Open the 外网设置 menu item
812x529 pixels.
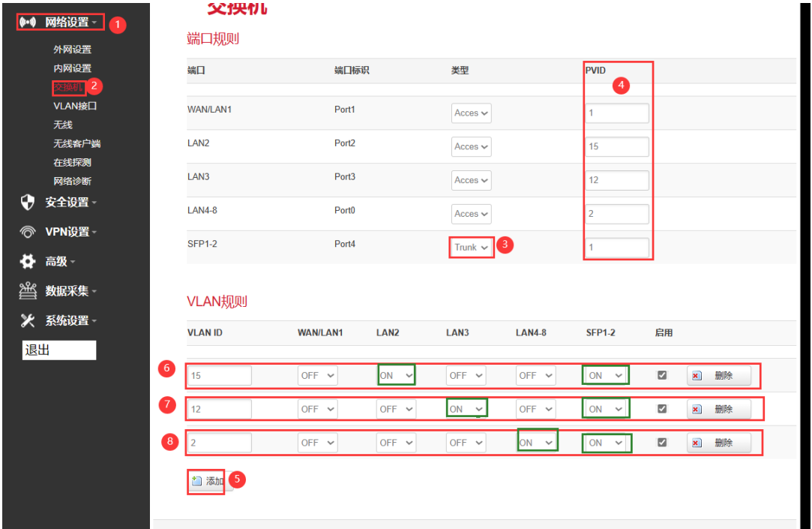[72, 50]
